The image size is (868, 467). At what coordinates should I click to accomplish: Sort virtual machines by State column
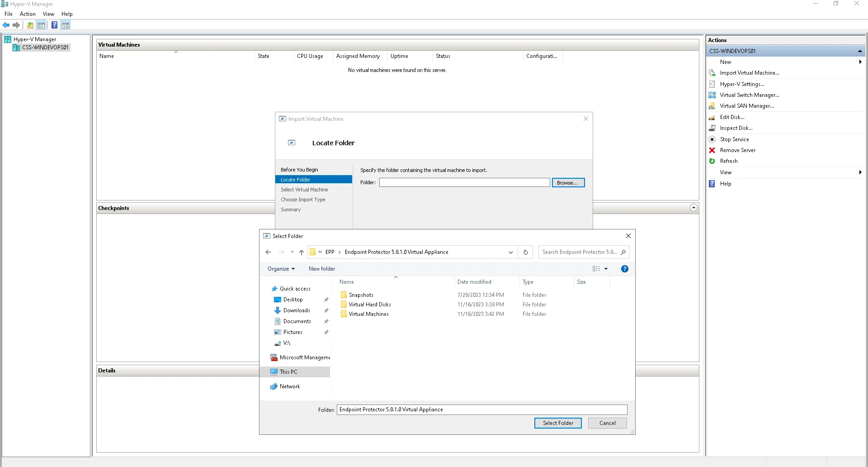275,56
